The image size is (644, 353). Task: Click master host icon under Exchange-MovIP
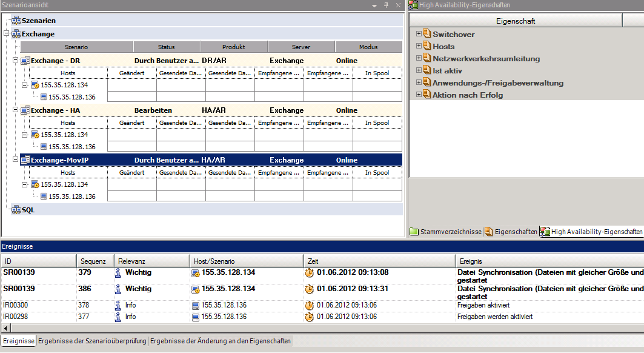[35, 184]
